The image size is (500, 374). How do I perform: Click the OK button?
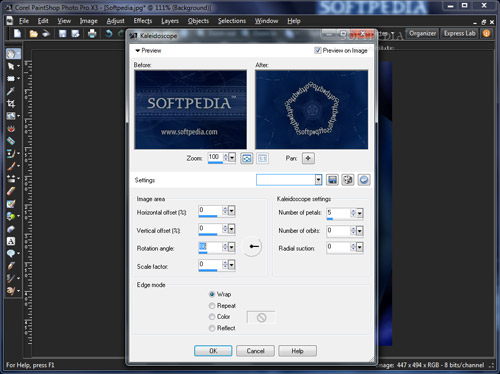[x=213, y=351]
